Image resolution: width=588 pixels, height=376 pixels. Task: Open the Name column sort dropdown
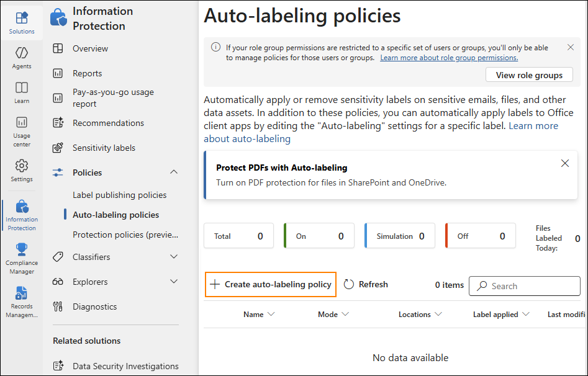(271, 314)
